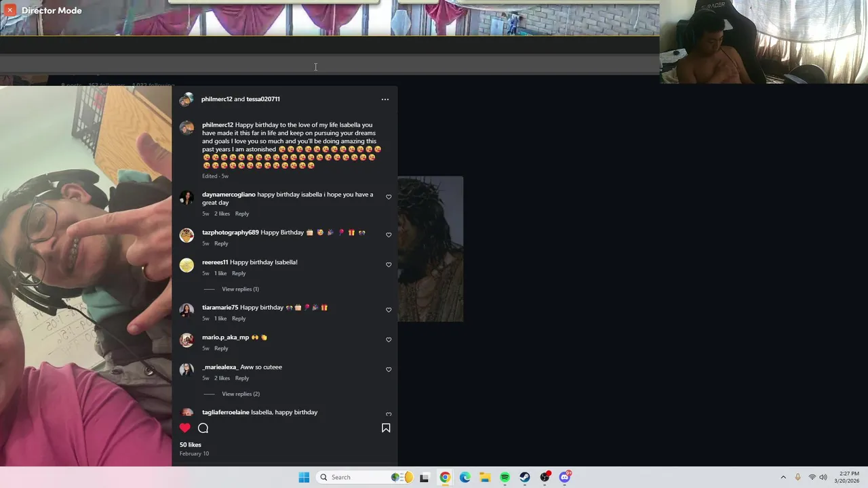Reply to mario.p_aka_mp's comment
Viewport: 868px width, 488px height.
(221, 348)
